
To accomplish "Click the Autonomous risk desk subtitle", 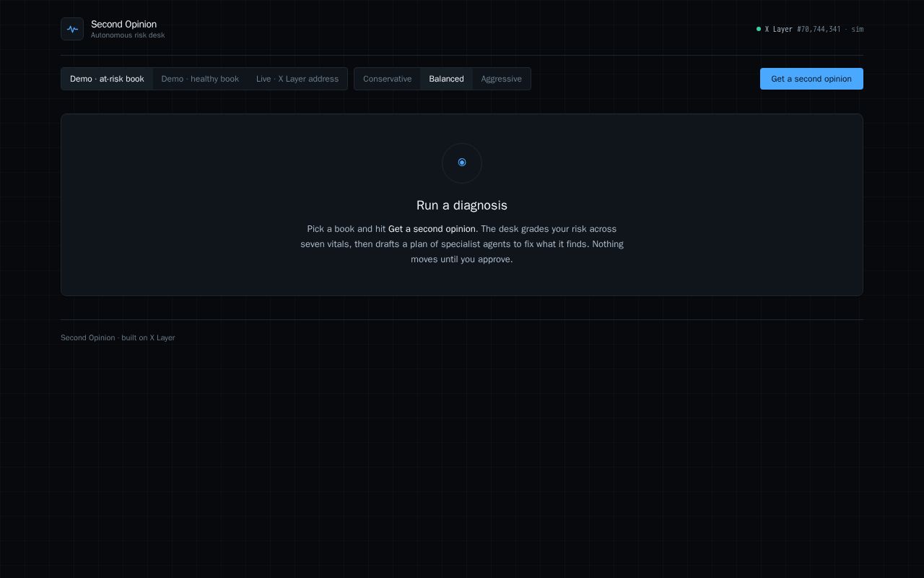I will click(128, 35).
